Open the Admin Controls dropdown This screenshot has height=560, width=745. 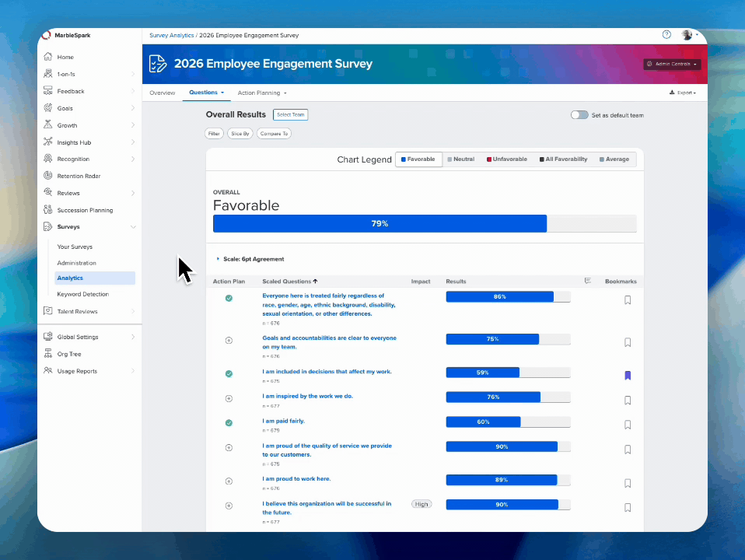pyautogui.click(x=672, y=65)
